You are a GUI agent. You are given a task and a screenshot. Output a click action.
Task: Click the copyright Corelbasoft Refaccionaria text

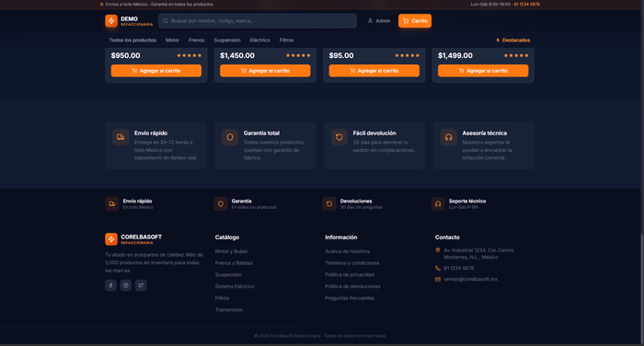[319, 336]
